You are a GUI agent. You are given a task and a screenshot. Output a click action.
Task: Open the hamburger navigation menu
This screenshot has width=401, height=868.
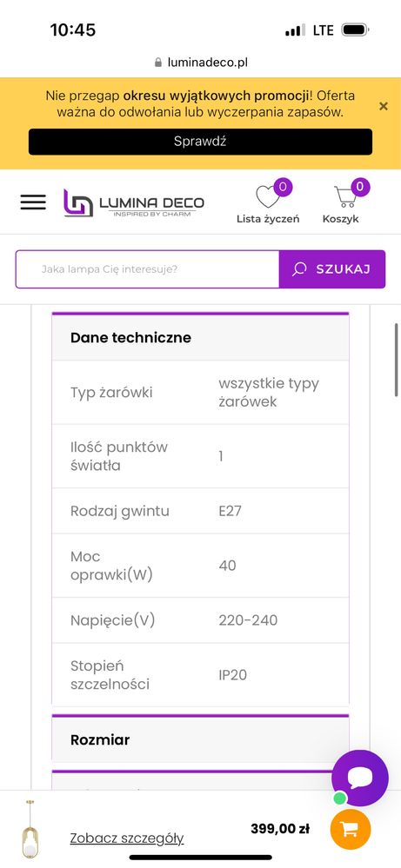point(33,202)
